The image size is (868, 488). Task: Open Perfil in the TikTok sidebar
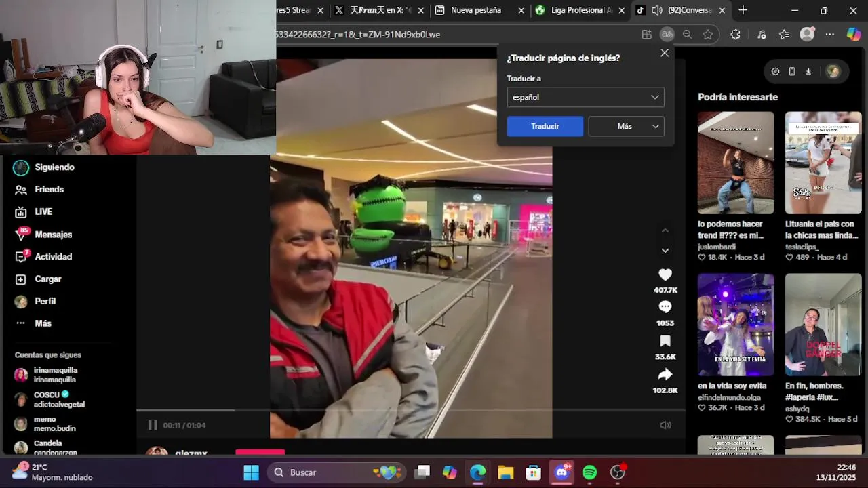pos(35,302)
